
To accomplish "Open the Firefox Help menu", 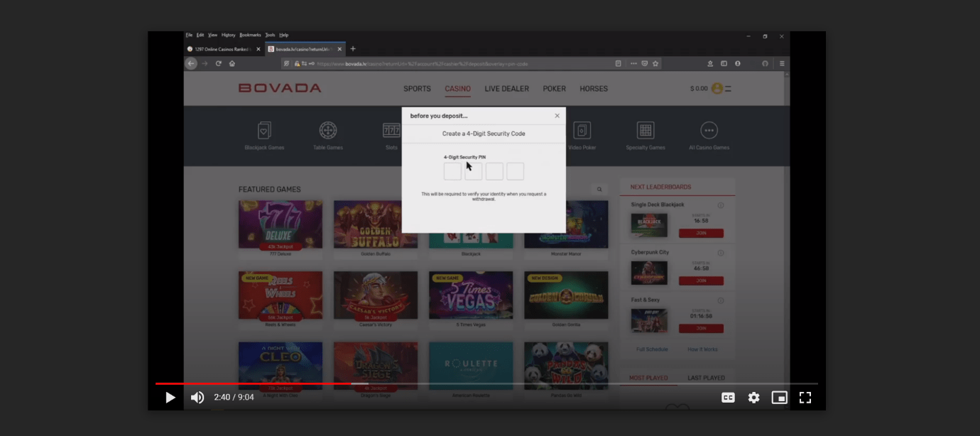I will [x=284, y=35].
